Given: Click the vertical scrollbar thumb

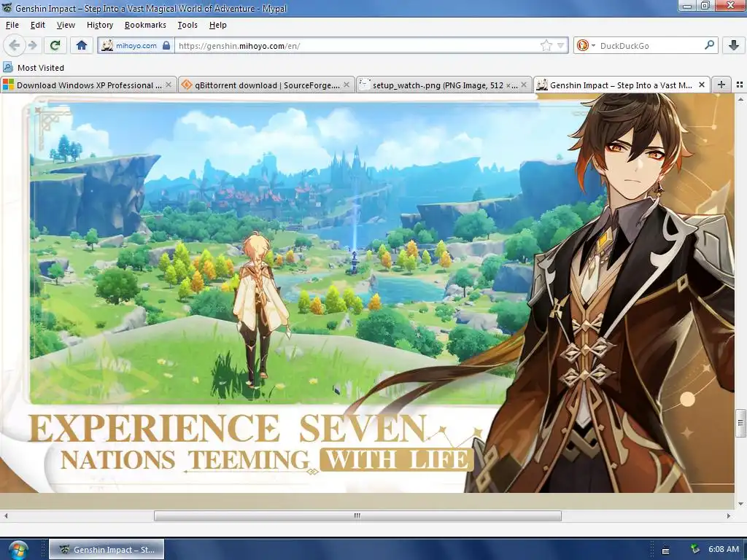Looking at the screenshot, I should tap(740, 423).
